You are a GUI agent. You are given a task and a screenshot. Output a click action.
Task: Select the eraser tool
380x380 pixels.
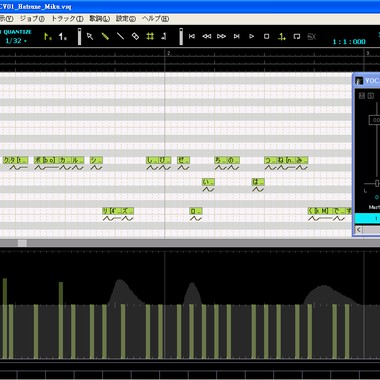point(135,36)
